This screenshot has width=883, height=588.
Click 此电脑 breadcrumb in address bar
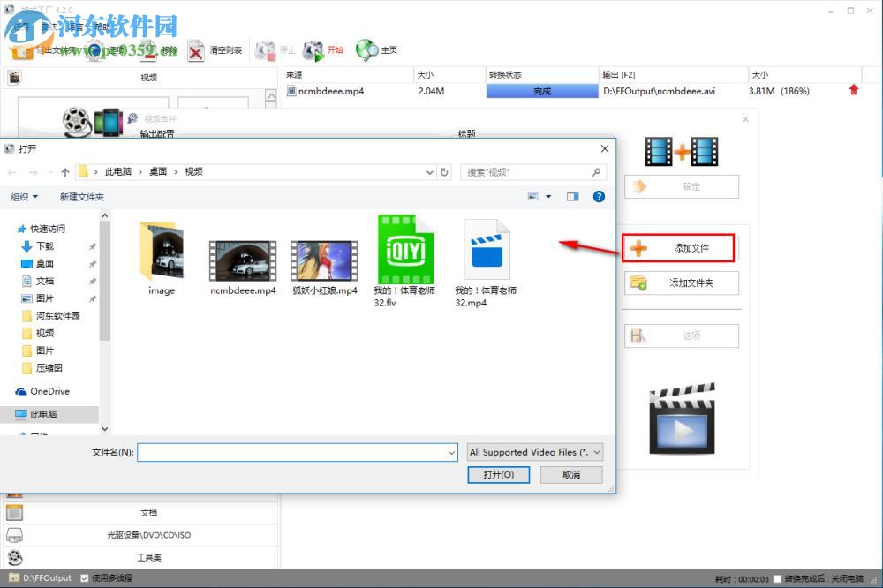coord(118,172)
